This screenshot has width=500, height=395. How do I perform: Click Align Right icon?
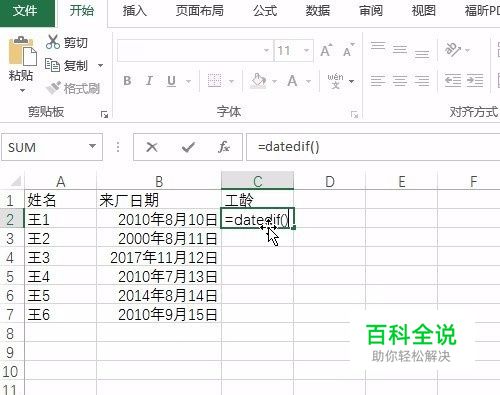(x=422, y=81)
